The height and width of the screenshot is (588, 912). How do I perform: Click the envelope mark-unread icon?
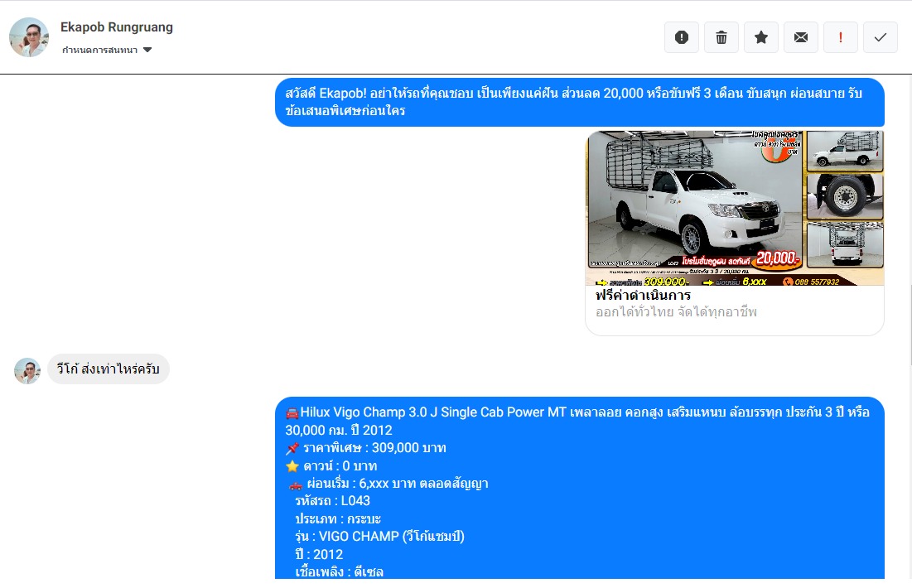[x=801, y=37]
